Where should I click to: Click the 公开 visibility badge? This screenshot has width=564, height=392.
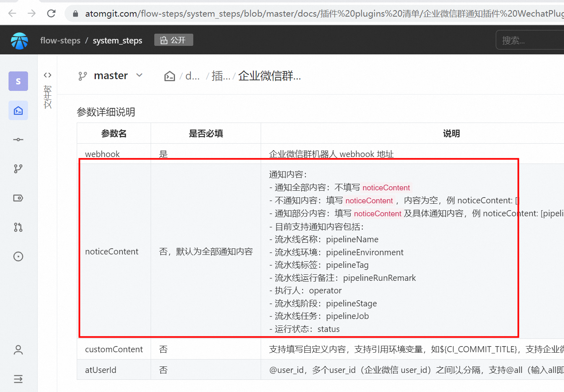point(173,40)
